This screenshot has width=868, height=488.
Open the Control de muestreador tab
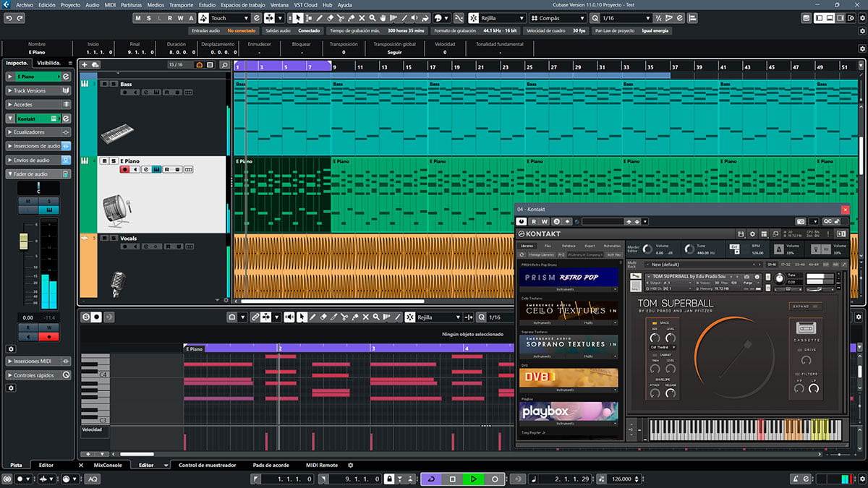pos(208,465)
